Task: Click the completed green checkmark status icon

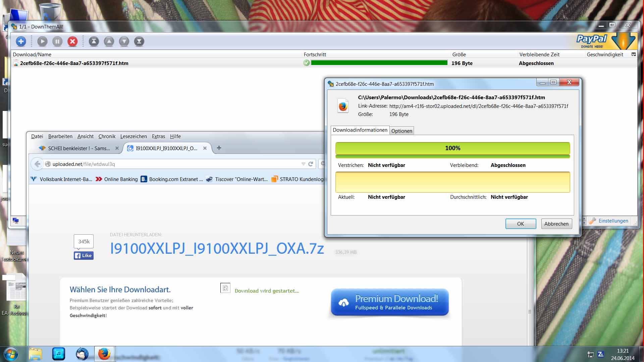Action: pyautogui.click(x=306, y=63)
